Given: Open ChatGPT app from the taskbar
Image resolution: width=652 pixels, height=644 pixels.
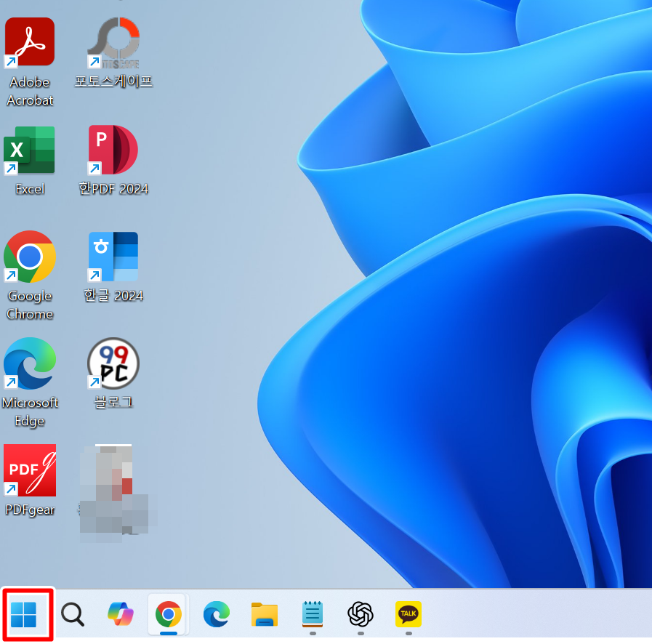Looking at the screenshot, I should point(361,614).
